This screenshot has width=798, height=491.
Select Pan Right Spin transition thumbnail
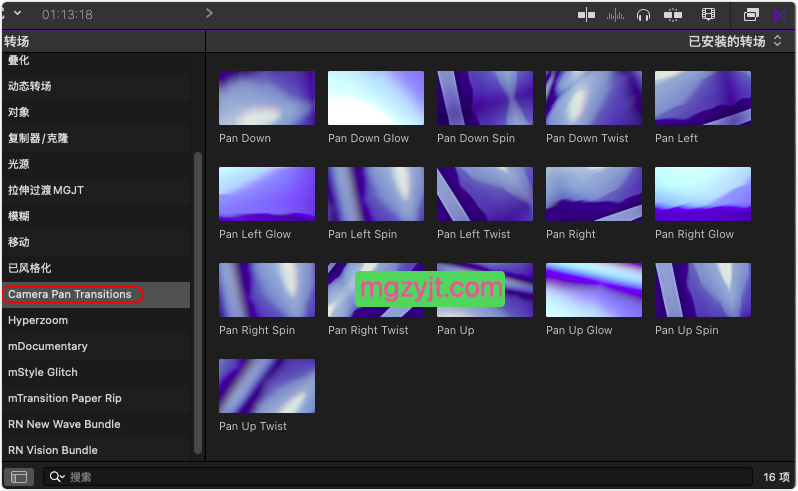pos(267,290)
